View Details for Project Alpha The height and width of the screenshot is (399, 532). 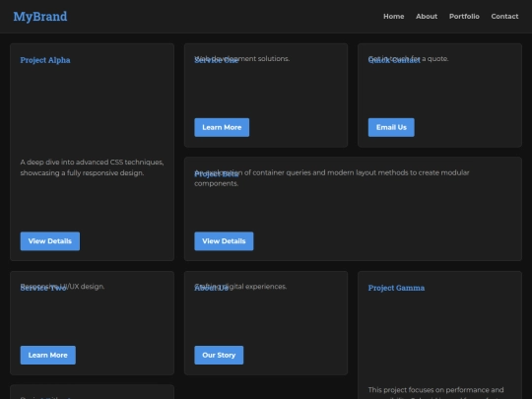point(50,241)
